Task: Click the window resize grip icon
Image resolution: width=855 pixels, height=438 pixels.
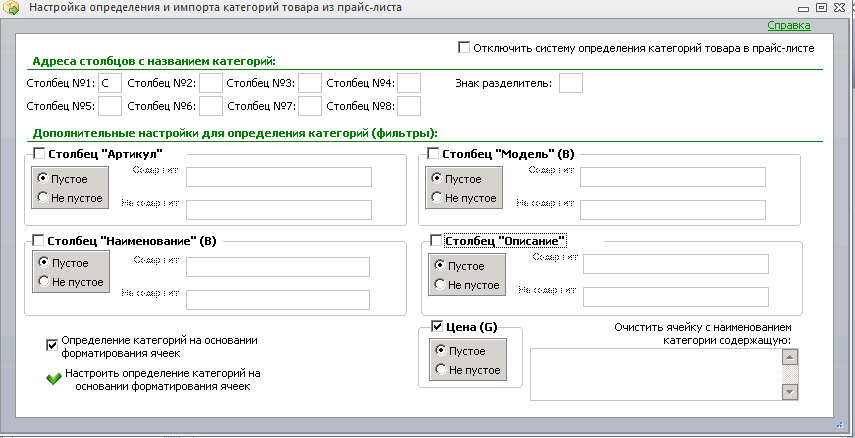Action: coord(840,424)
